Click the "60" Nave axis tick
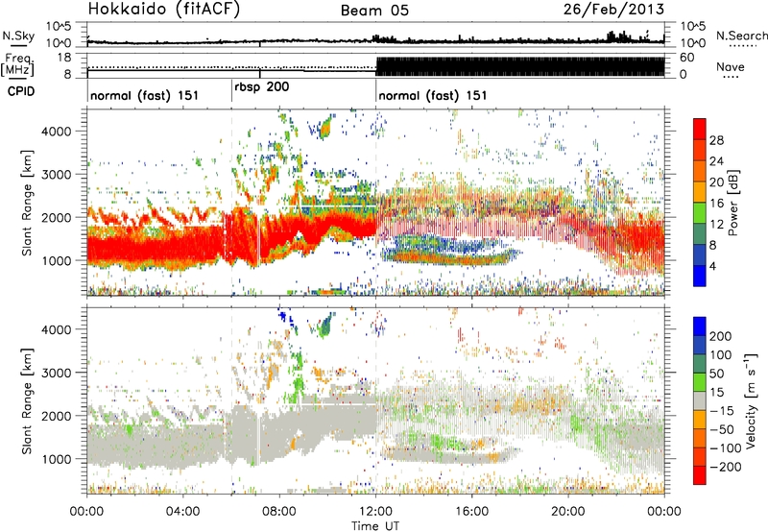This screenshot has height=532, width=768. (x=687, y=58)
